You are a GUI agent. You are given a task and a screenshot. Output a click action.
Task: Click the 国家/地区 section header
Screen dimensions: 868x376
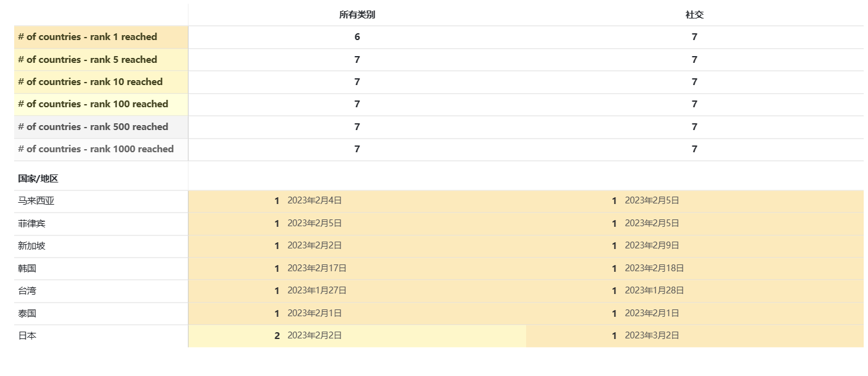pos(38,179)
